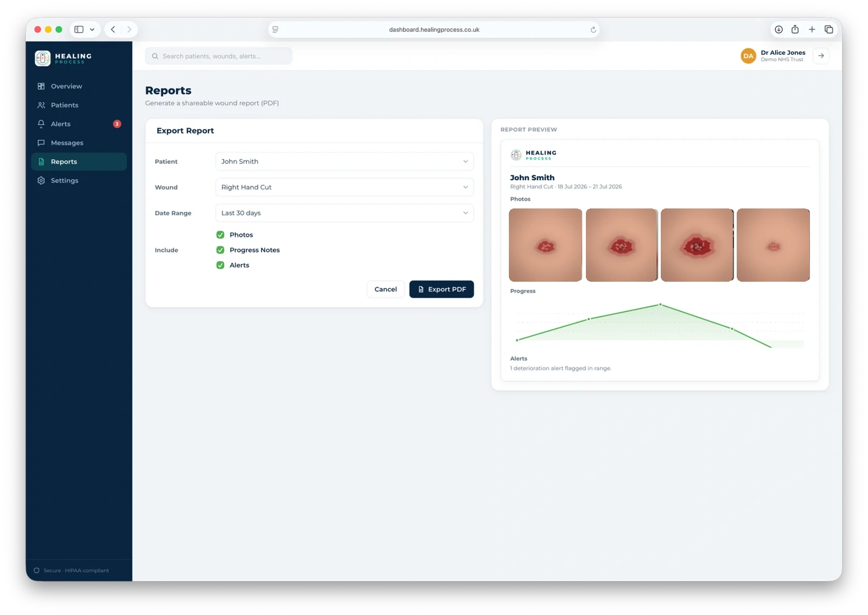Uncheck the Photos checkbox

click(x=220, y=235)
